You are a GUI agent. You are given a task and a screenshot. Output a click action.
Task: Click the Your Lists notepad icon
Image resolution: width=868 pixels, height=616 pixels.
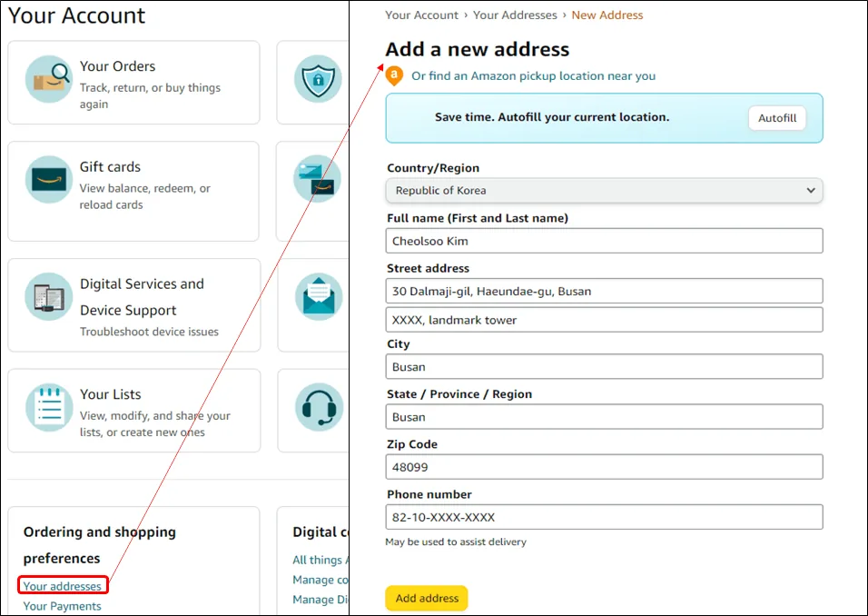[x=49, y=407]
